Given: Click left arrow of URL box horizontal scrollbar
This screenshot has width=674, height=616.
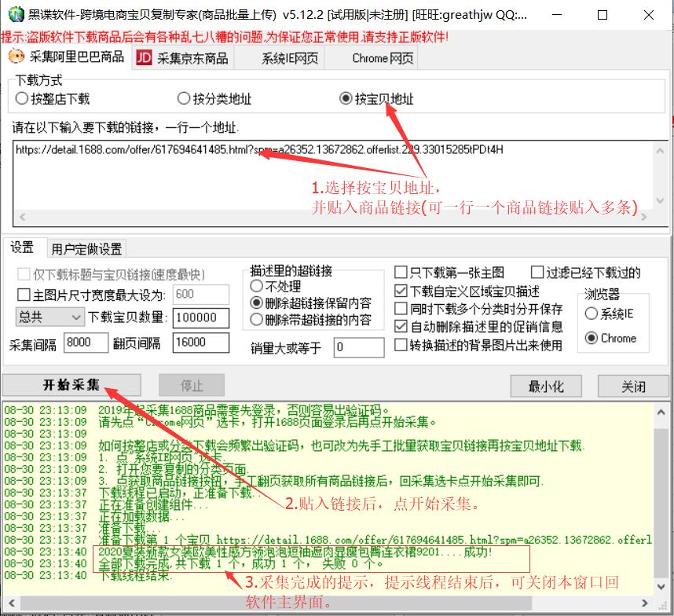Looking at the screenshot, I should (x=22, y=217).
